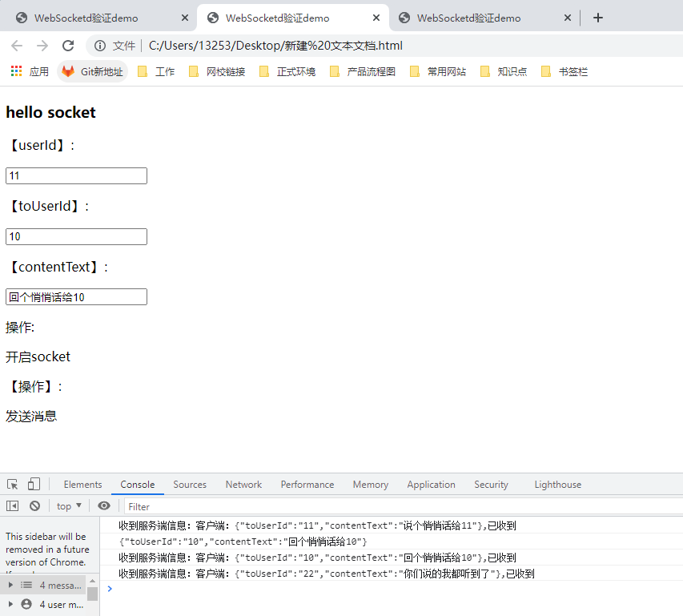Open the 产品流程图 bookmark folder
Viewport: 683px width, 616px height.
(x=363, y=71)
